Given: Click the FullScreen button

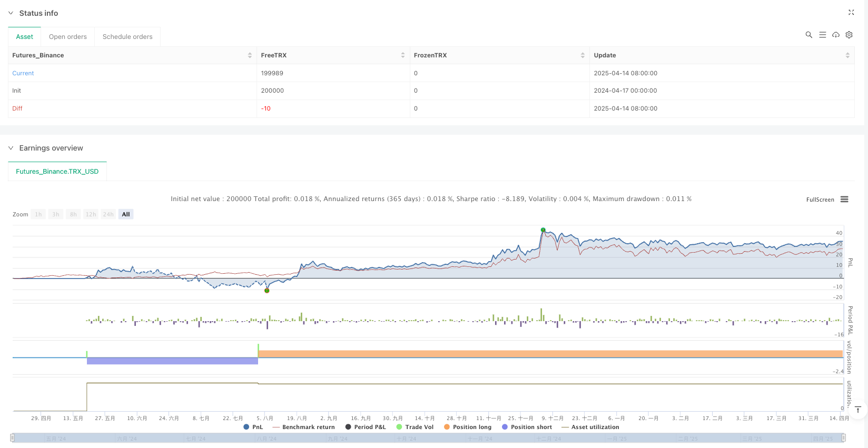Looking at the screenshot, I should (x=820, y=200).
